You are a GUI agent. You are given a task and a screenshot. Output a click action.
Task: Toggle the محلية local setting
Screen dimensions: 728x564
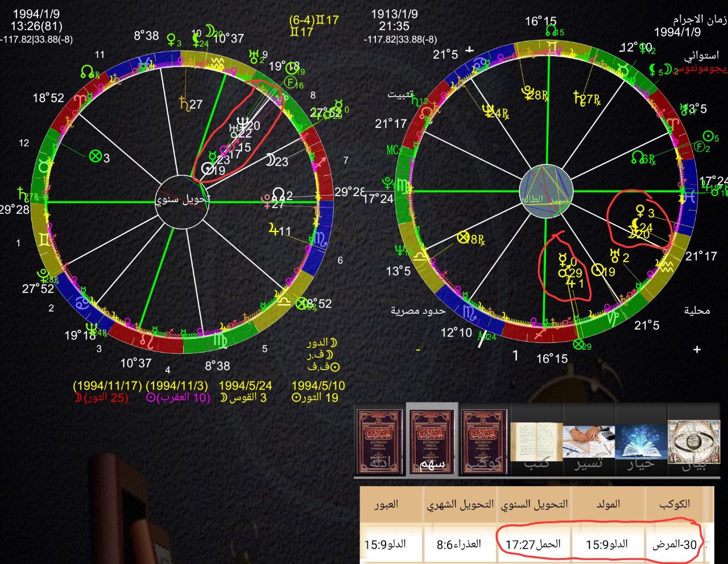point(697,311)
